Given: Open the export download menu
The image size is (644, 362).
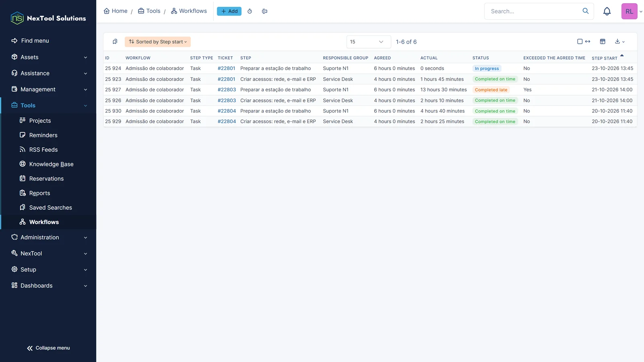Looking at the screenshot, I should pos(619,41).
